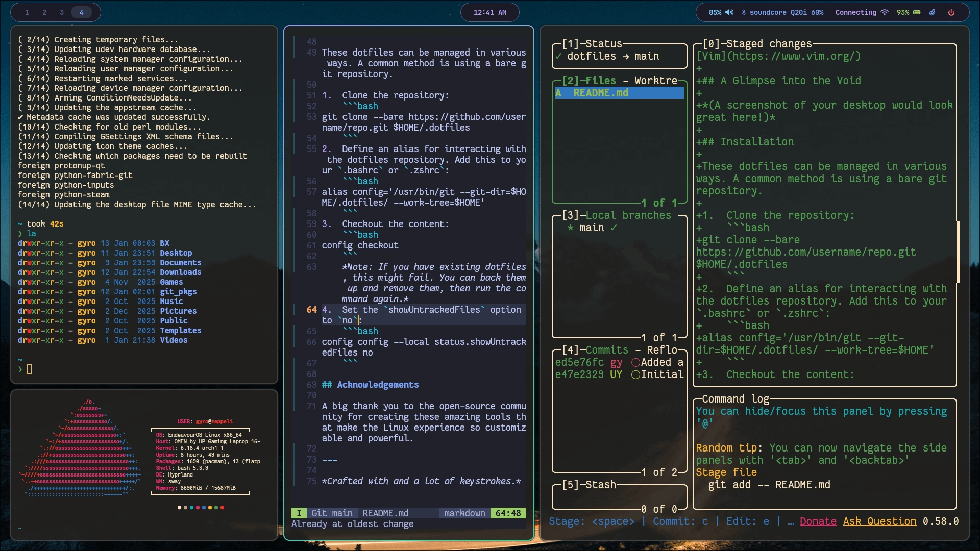Viewport: 980px width, 551px height.
Task: Click the green checkmark beside main branch
Action: 614,228
